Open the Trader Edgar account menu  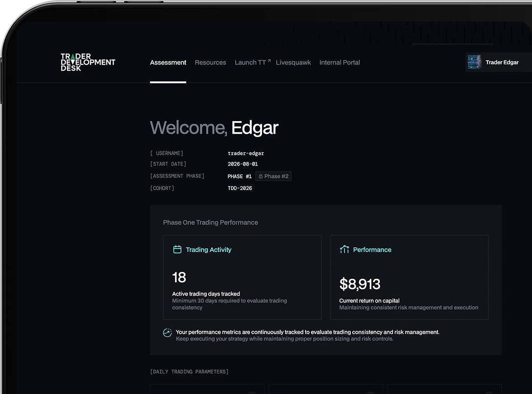498,62
